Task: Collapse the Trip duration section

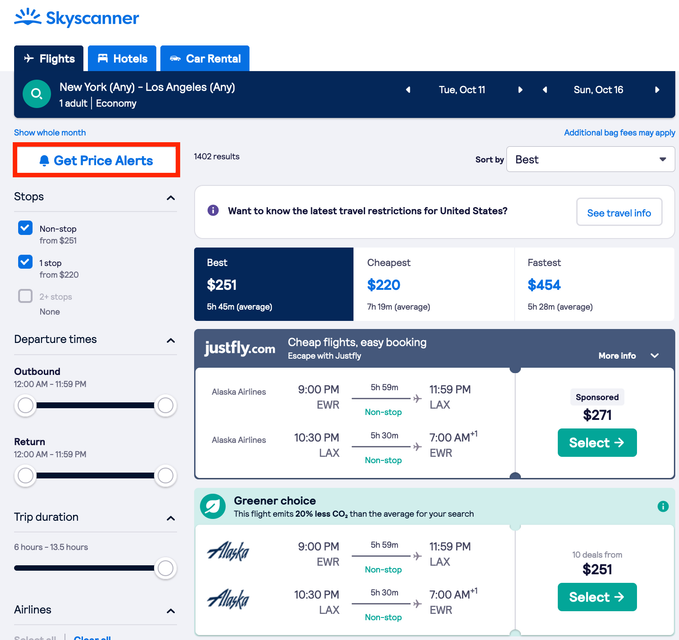Action: point(171,518)
